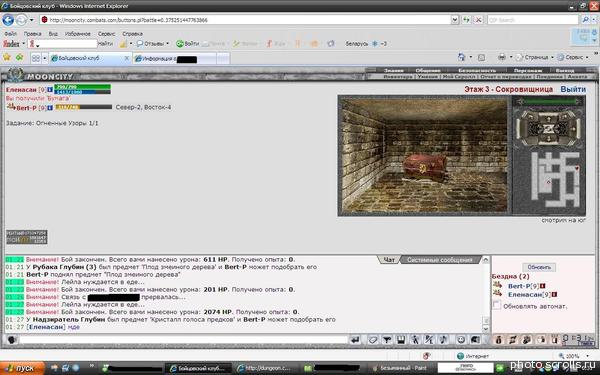
Task: Click the chat message input field
Action: 183,340
